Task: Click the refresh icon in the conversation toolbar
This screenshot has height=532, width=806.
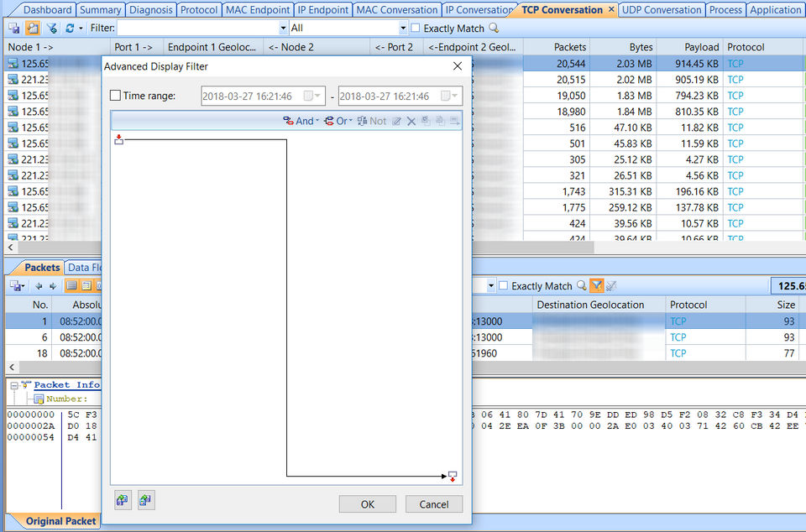Action: pos(70,29)
